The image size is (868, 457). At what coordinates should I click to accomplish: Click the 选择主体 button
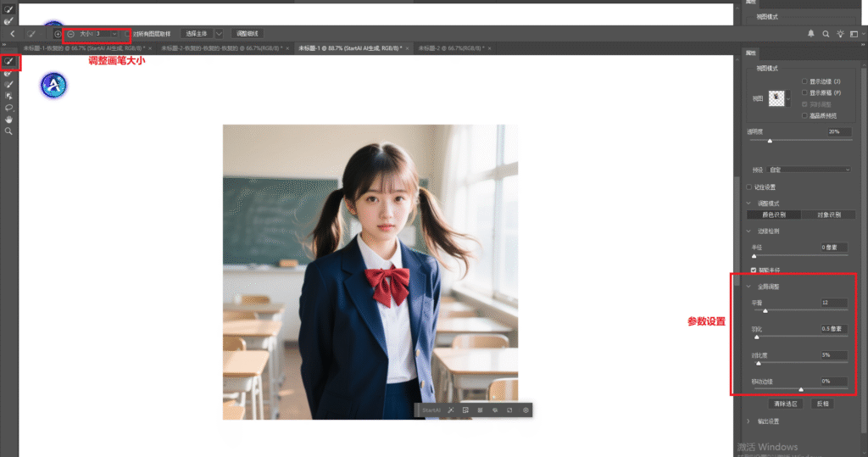196,34
